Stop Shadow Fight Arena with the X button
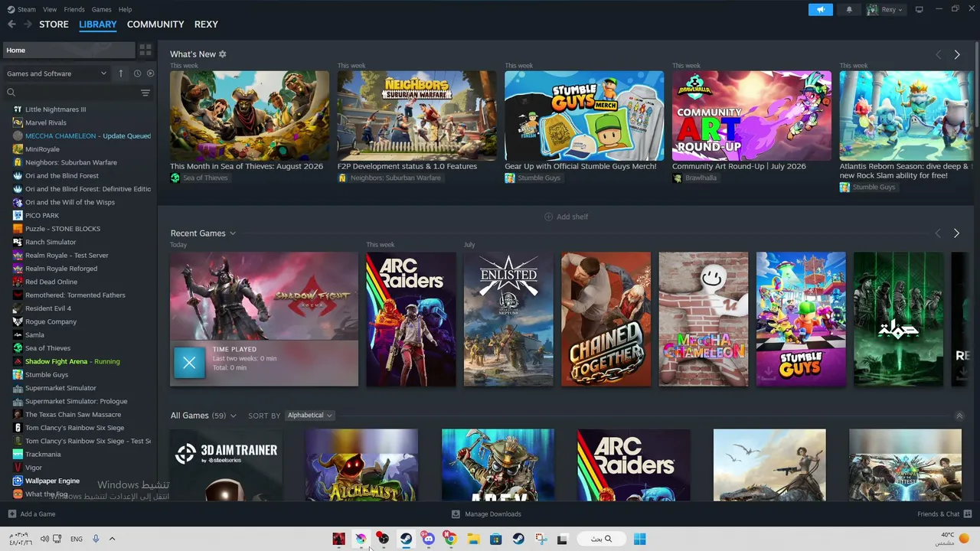Viewport: 980px width, 551px height. tap(189, 363)
